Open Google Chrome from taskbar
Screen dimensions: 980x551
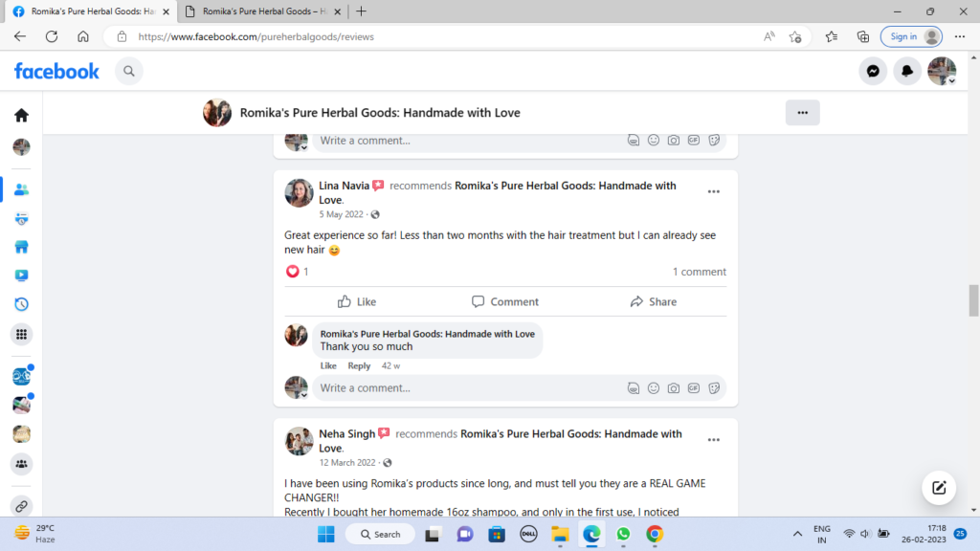click(x=655, y=534)
